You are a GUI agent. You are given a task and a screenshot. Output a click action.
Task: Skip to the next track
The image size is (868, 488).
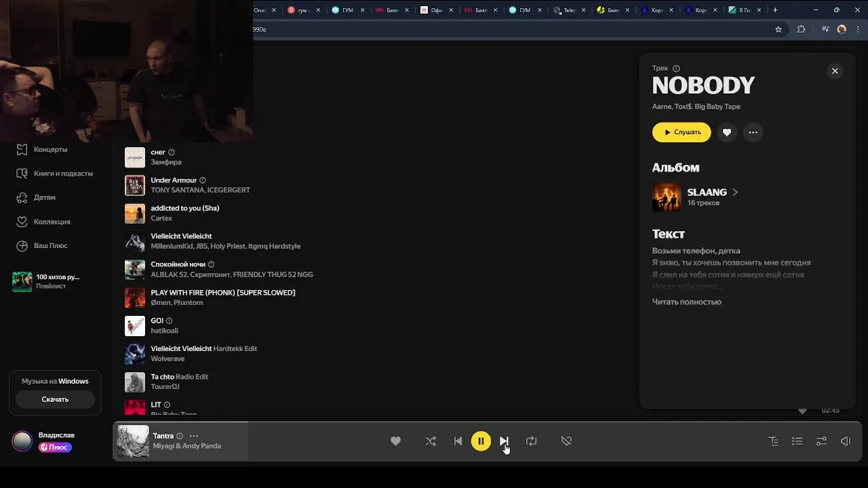click(x=504, y=441)
